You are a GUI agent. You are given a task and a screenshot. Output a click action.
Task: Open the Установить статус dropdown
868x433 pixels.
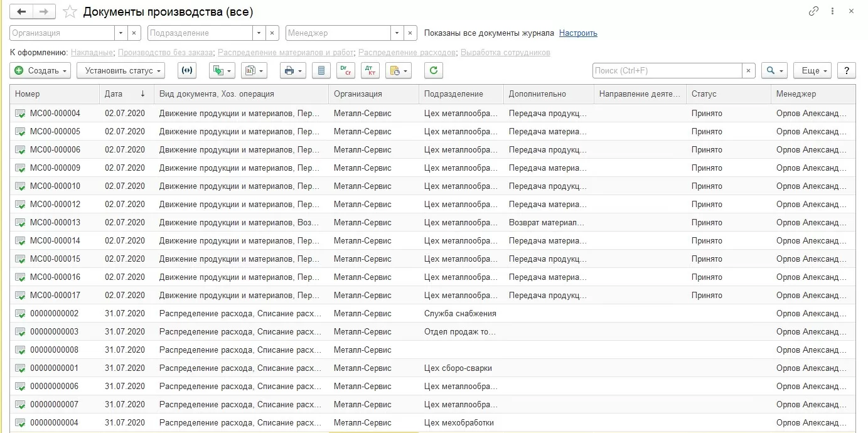click(121, 71)
